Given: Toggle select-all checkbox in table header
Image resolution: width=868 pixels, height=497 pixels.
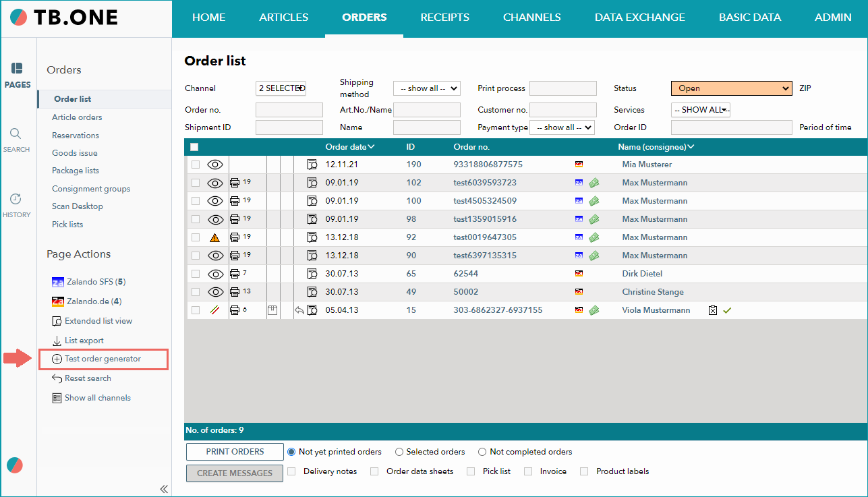Looking at the screenshot, I should tap(194, 147).
